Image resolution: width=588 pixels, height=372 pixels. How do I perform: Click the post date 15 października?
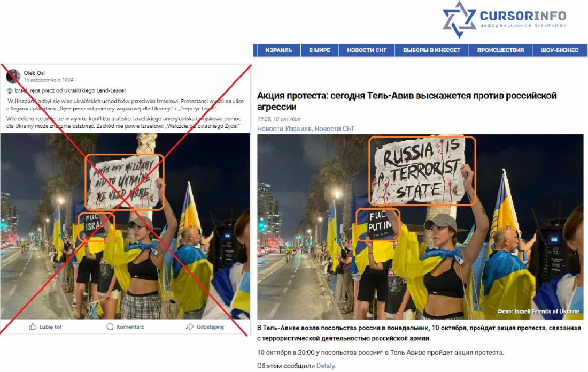[40, 80]
